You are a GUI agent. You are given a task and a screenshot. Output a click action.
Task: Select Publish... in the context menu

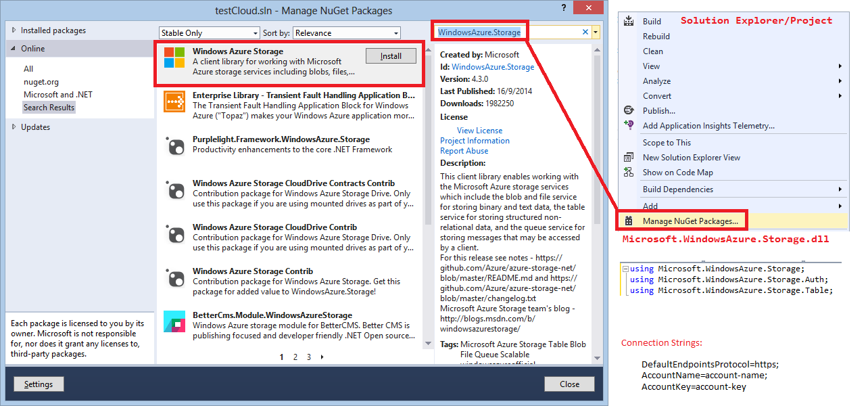(659, 110)
